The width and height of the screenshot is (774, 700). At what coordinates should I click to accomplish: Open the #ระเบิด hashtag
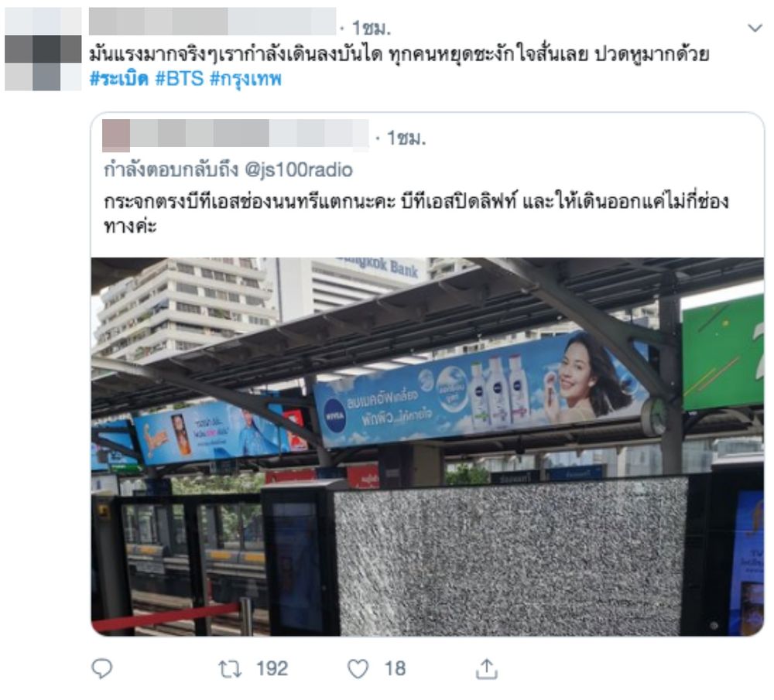119,79
